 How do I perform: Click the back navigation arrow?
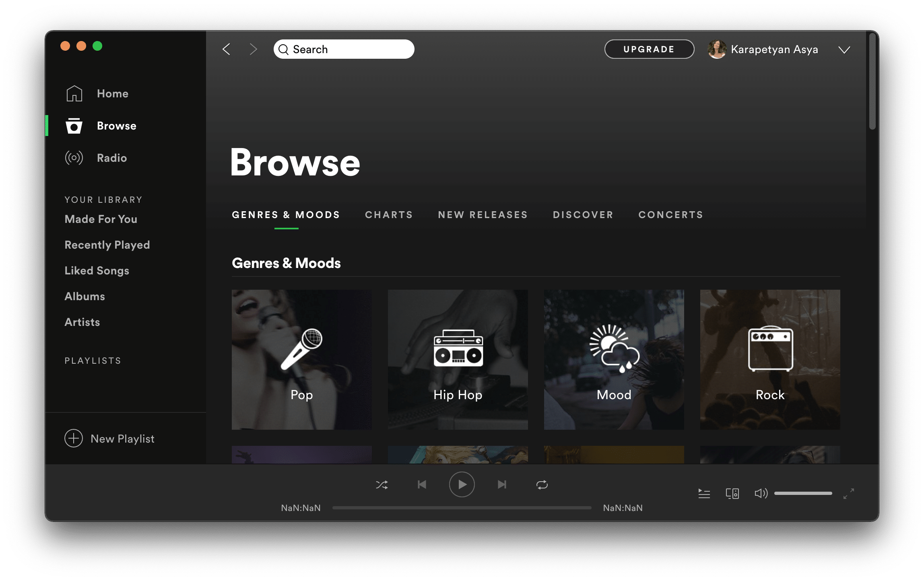point(228,47)
